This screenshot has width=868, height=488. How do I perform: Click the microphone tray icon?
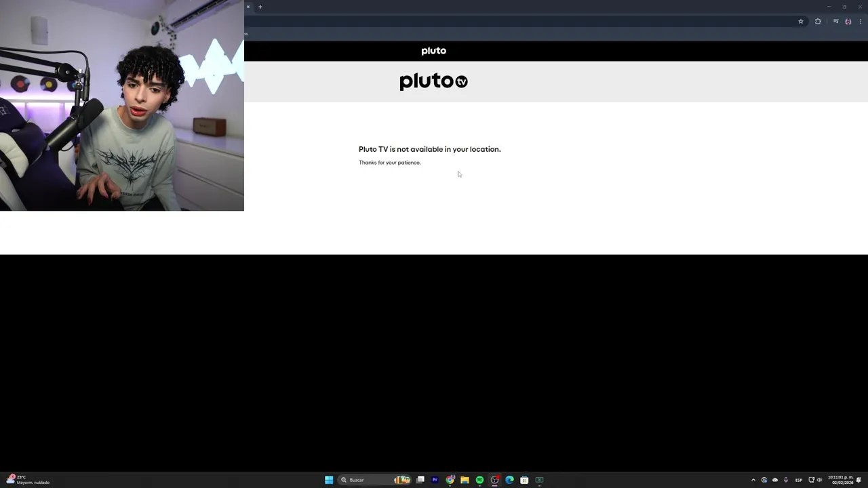(786, 480)
